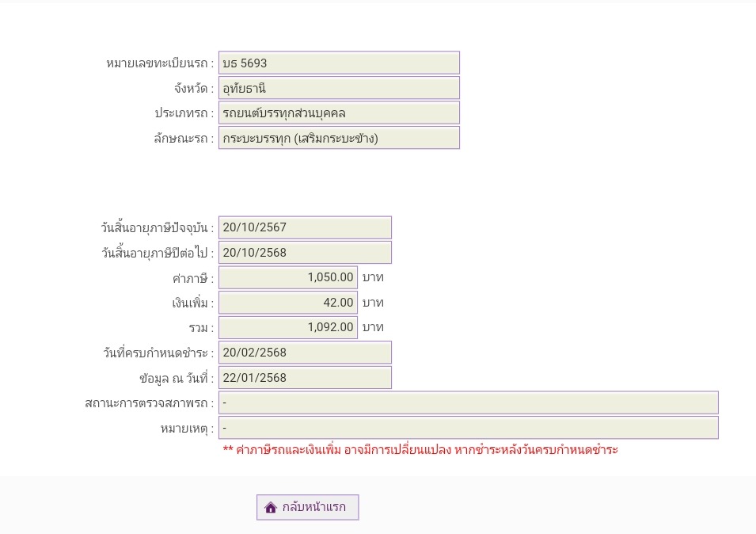
Task: Click the label ข้อมูล ณ วันที่
Action: coord(177,378)
